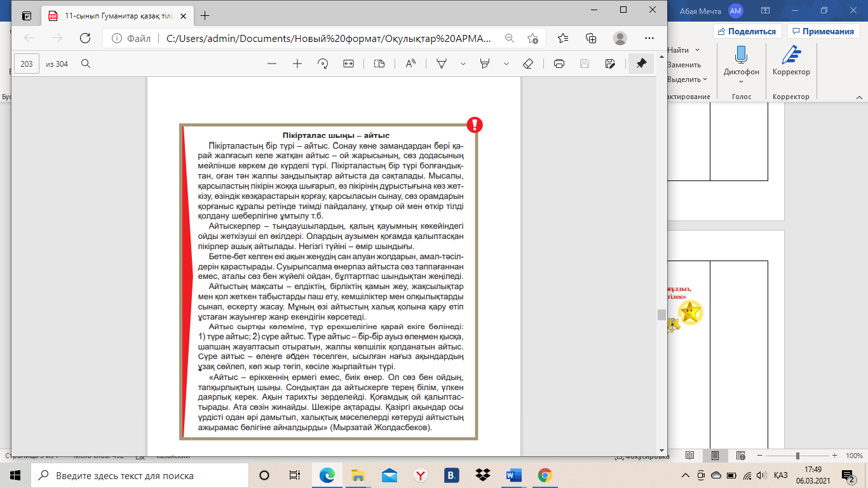Open a new browser tab
Image resolution: width=868 pixels, height=488 pixels.
(205, 16)
